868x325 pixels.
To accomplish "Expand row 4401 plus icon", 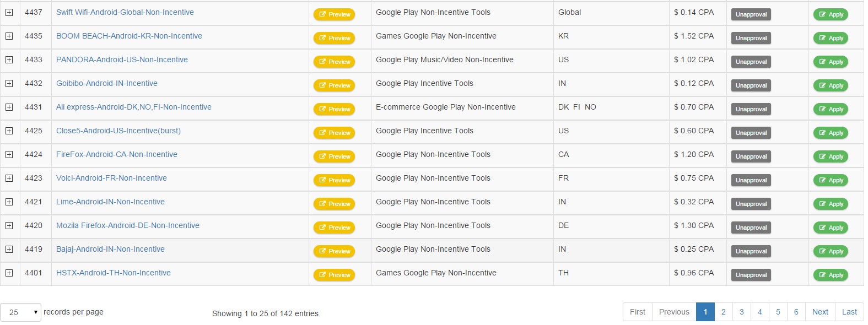I will 9,273.
